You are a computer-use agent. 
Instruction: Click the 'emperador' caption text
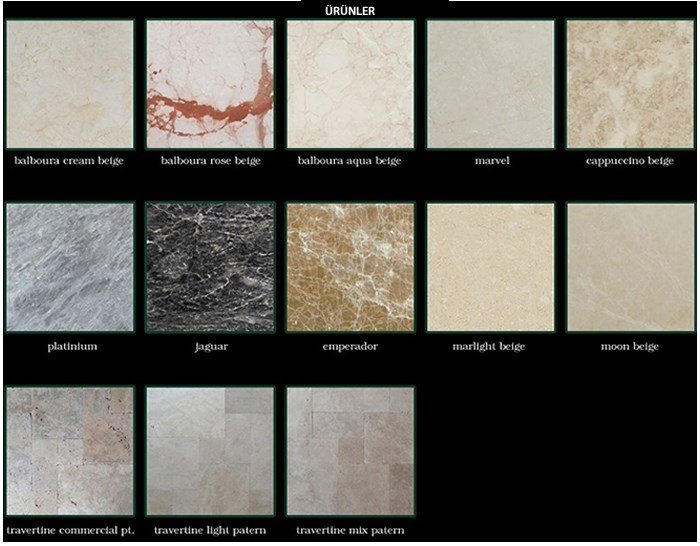pos(350,346)
